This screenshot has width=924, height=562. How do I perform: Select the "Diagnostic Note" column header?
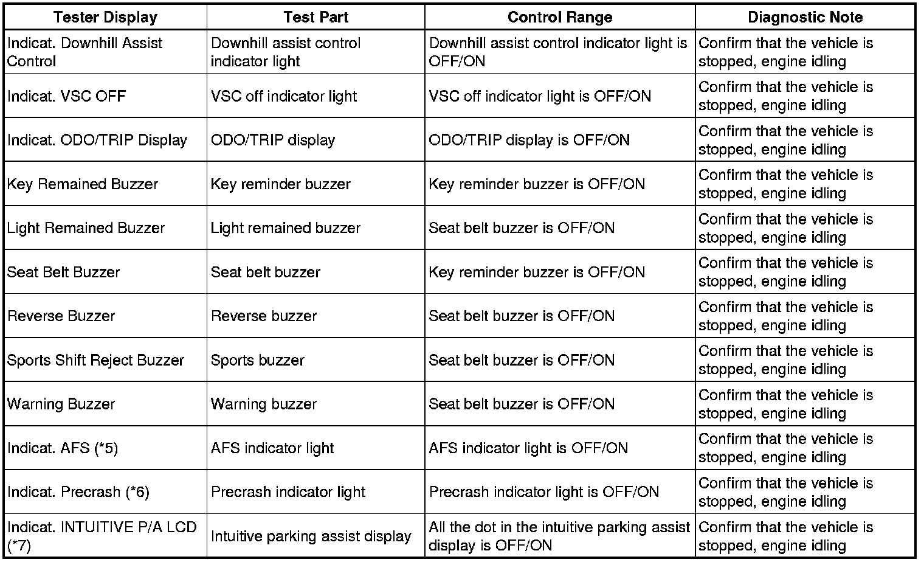pos(805,17)
